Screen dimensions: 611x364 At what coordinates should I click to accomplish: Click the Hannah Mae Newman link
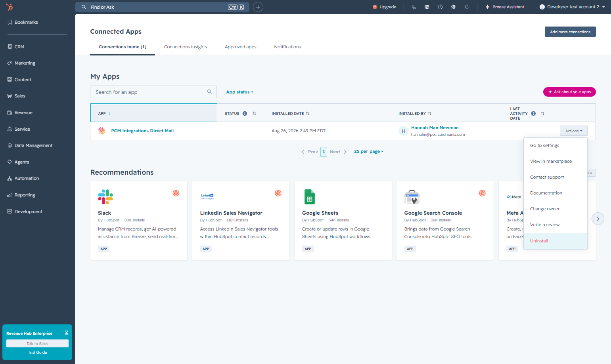click(435, 128)
